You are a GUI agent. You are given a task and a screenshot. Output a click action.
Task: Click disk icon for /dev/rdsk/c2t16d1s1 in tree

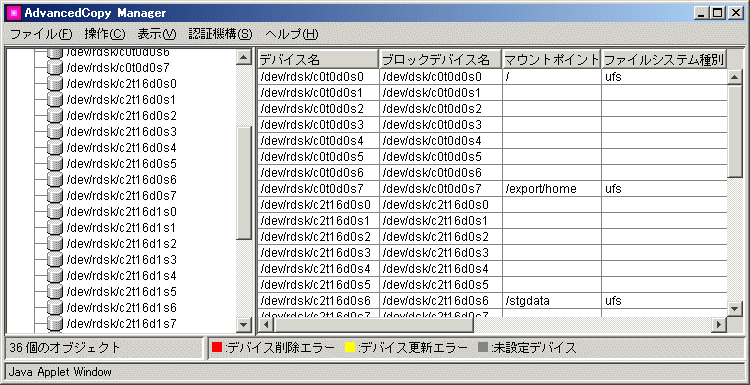pos(55,228)
